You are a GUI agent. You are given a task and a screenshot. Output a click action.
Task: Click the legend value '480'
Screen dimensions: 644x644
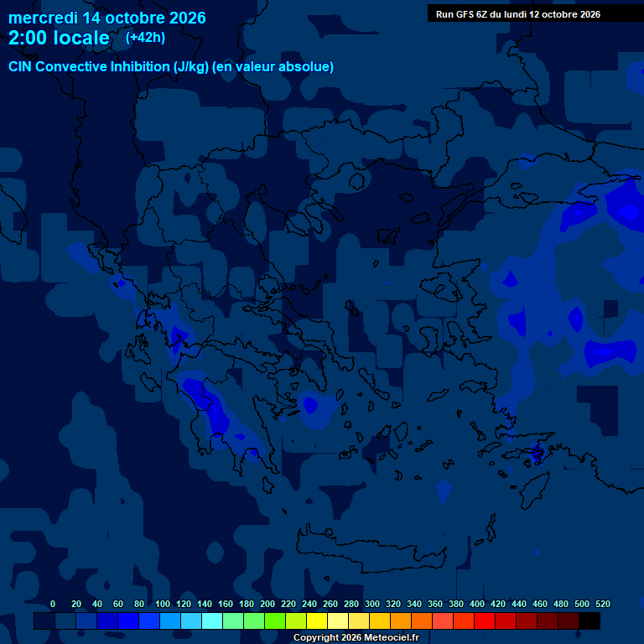[x=561, y=604]
